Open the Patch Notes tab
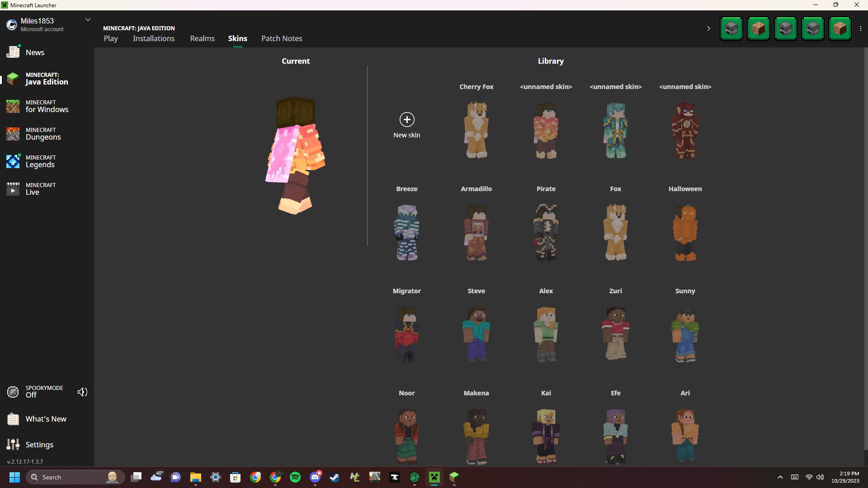The height and width of the screenshot is (488, 868). 281,38
